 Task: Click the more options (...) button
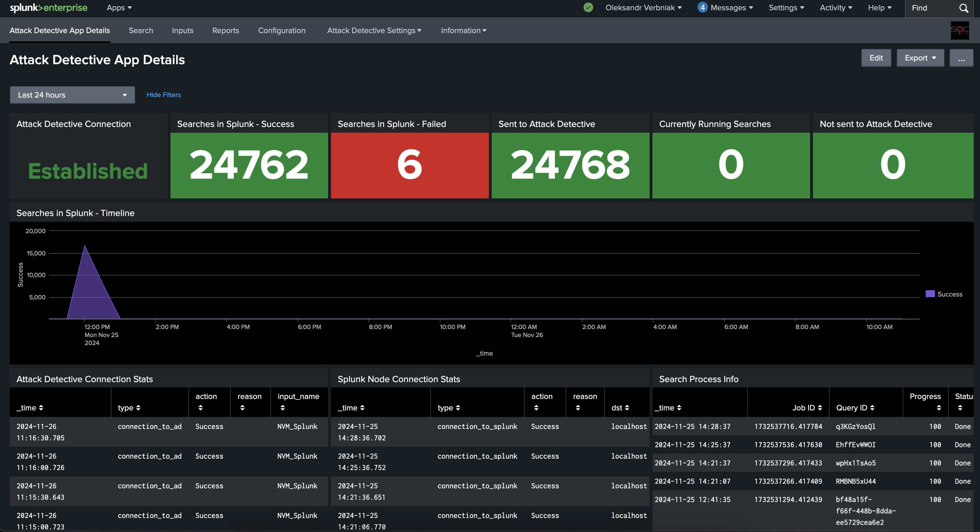pyautogui.click(x=961, y=58)
